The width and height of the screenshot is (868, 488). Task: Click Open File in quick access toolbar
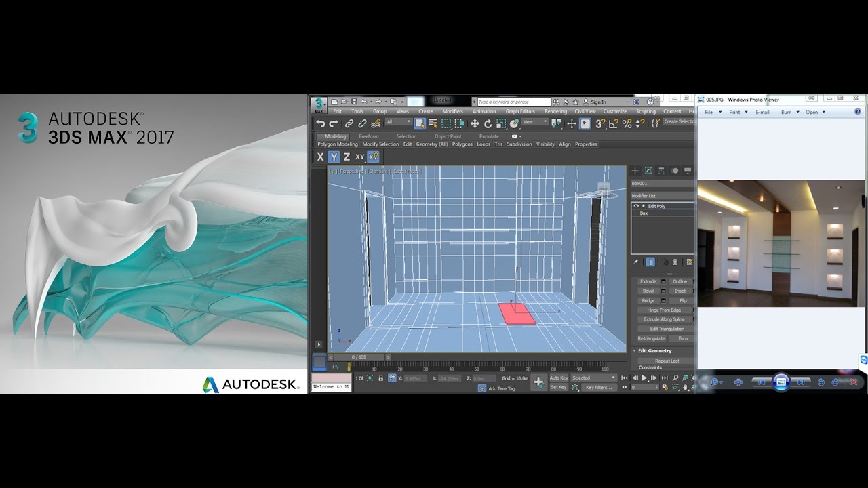click(344, 102)
